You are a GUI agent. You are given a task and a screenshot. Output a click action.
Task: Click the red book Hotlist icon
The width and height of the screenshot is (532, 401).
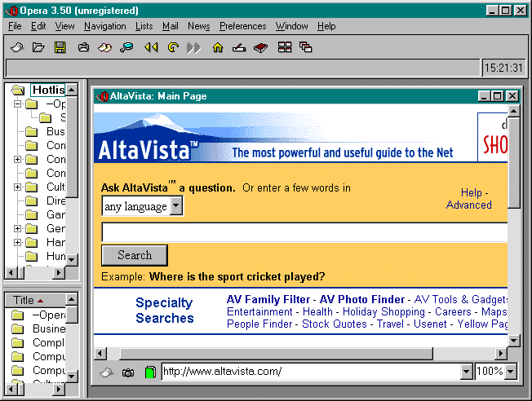pos(260,48)
